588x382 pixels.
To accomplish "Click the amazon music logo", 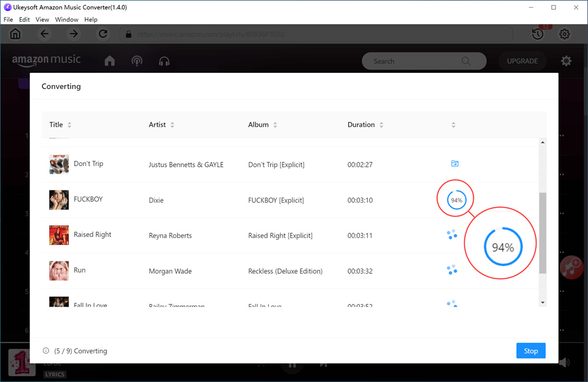I will pyautogui.click(x=46, y=61).
